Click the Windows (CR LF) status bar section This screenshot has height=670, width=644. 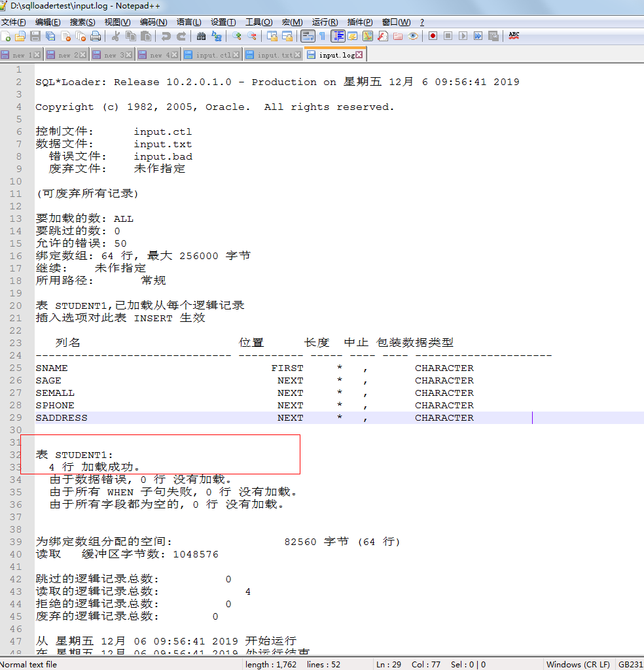click(x=579, y=663)
